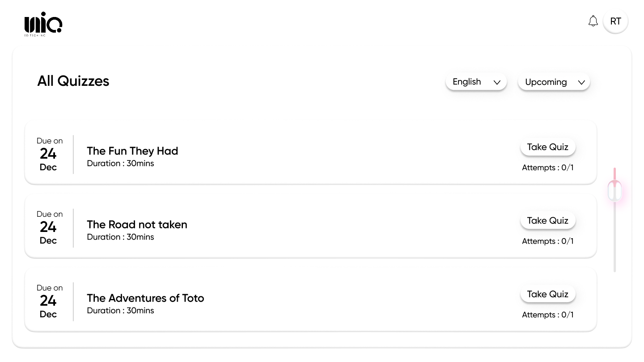Select The Fun They Had quiz title
The image size is (644, 362).
pos(132,151)
